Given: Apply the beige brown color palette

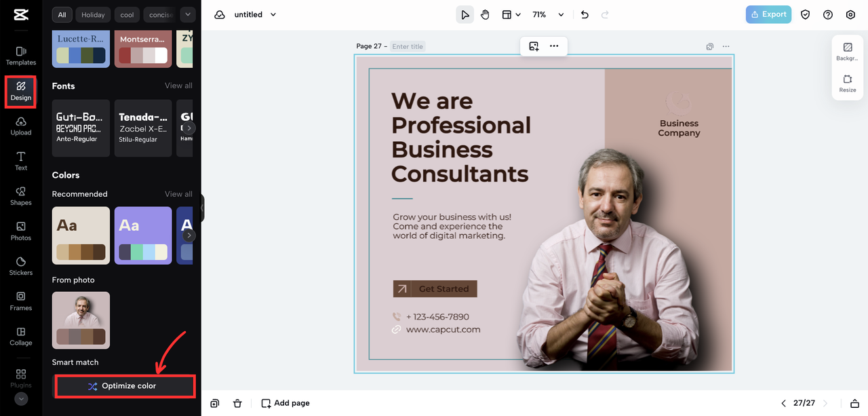Looking at the screenshot, I should 81,235.
